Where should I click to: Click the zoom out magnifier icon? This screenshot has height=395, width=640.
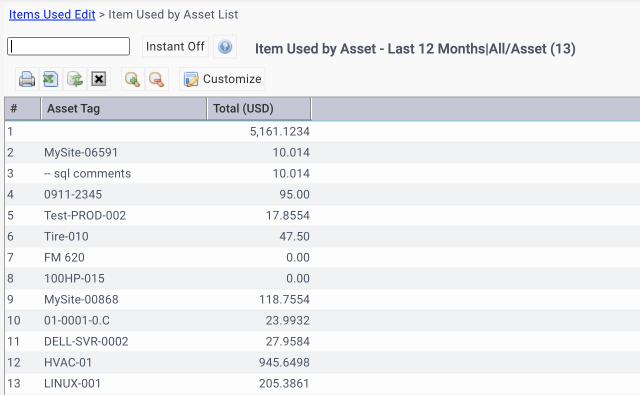pos(156,79)
